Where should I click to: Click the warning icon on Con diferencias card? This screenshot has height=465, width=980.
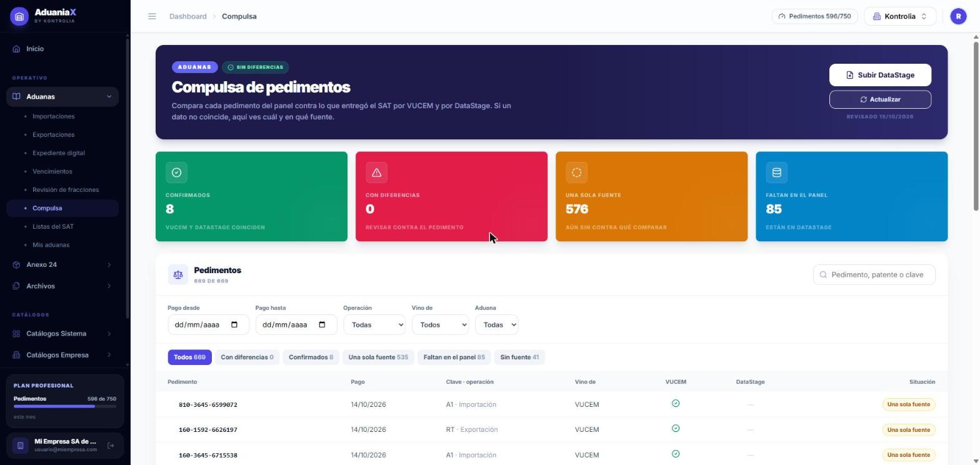click(x=376, y=172)
